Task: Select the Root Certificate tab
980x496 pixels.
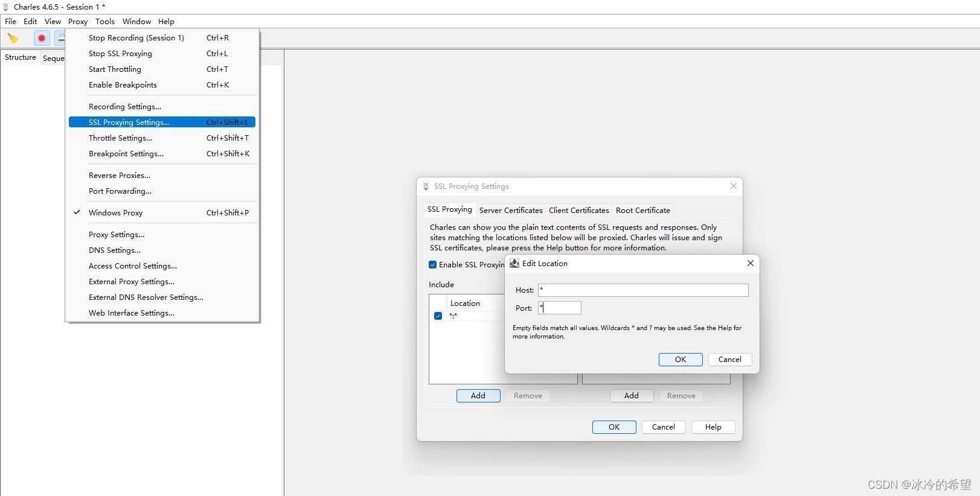Action: (x=642, y=210)
